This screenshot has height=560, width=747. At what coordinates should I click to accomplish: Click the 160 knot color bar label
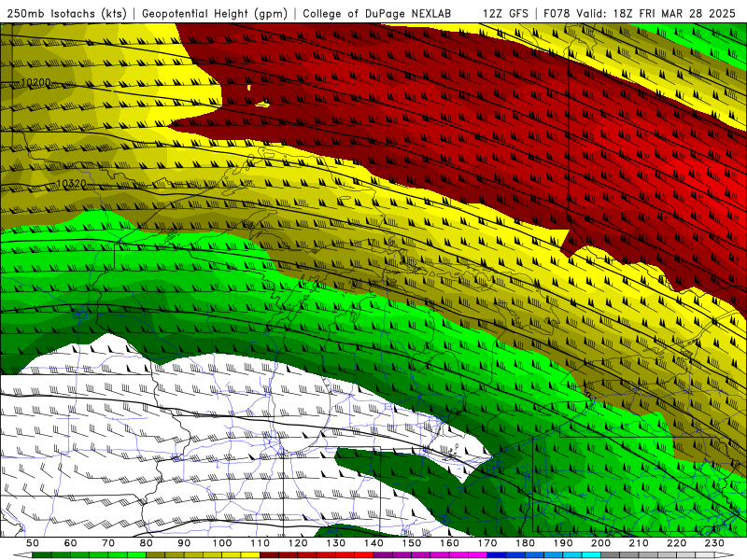pyautogui.click(x=449, y=543)
